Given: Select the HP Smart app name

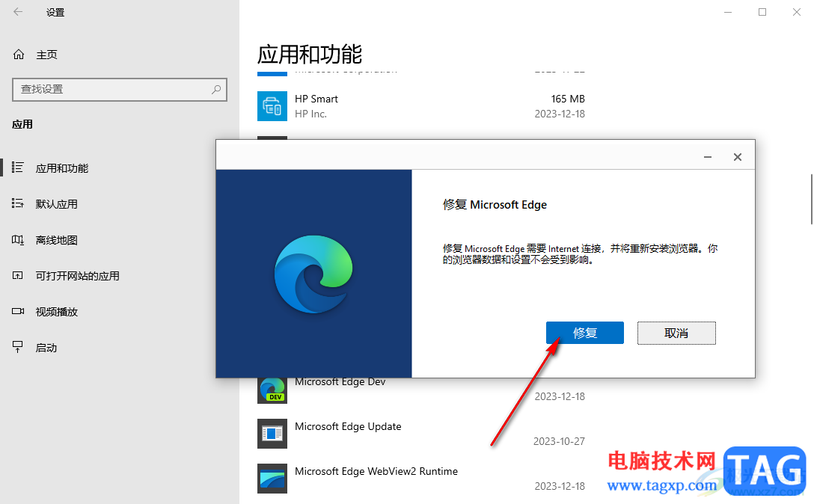Looking at the screenshot, I should point(316,99).
